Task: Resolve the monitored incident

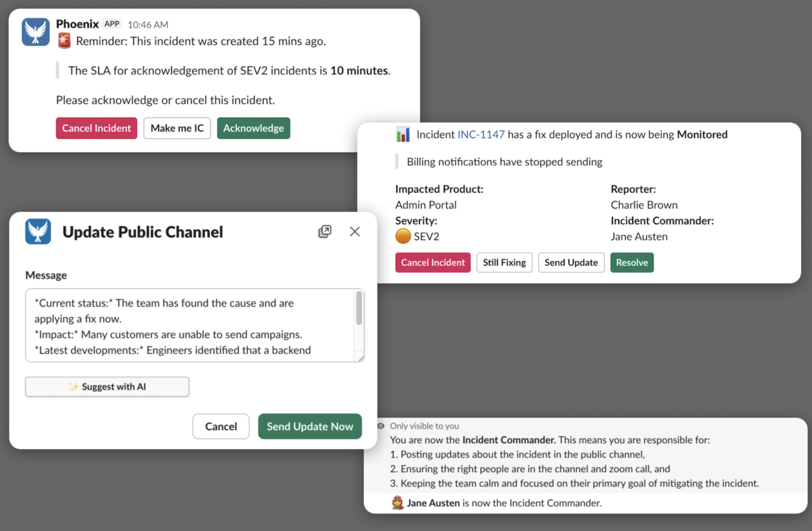Action: point(632,262)
